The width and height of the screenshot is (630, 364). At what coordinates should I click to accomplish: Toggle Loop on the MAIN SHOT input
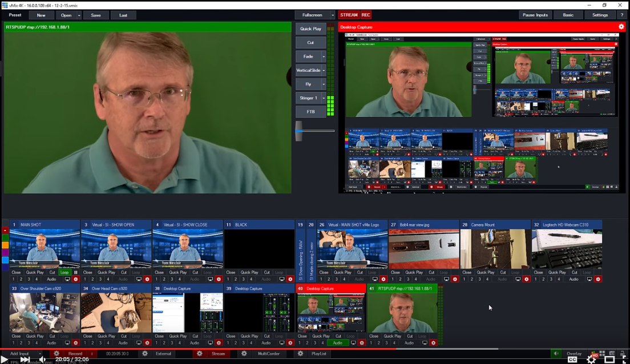pyautogui.click(x=64, y=273)
